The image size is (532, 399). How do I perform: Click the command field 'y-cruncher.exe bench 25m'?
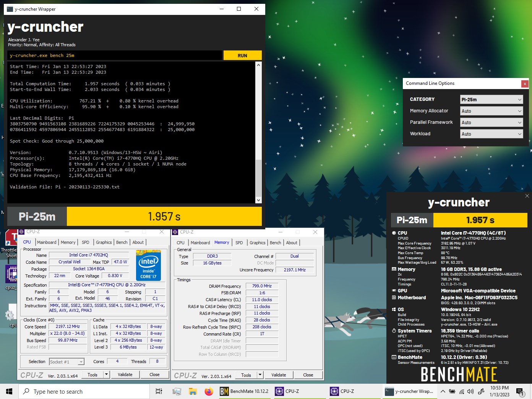point(115,55)
